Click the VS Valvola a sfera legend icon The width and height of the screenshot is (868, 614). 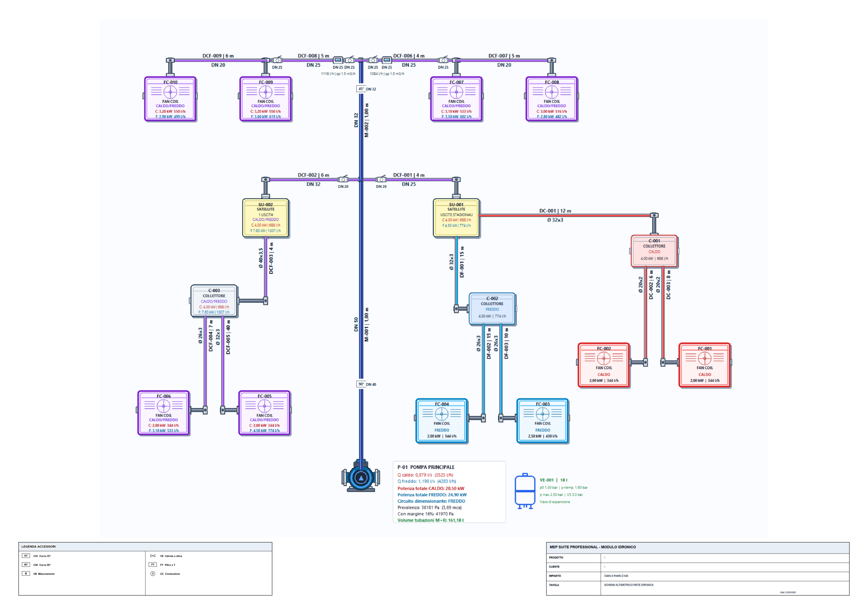pos(153,556)
